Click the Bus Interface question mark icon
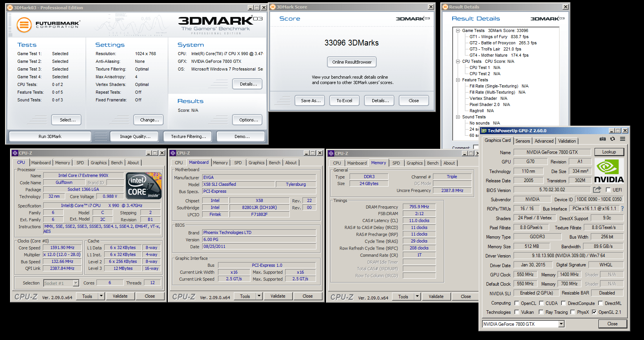This screenshot has width=644, height=340. [622, 209]
